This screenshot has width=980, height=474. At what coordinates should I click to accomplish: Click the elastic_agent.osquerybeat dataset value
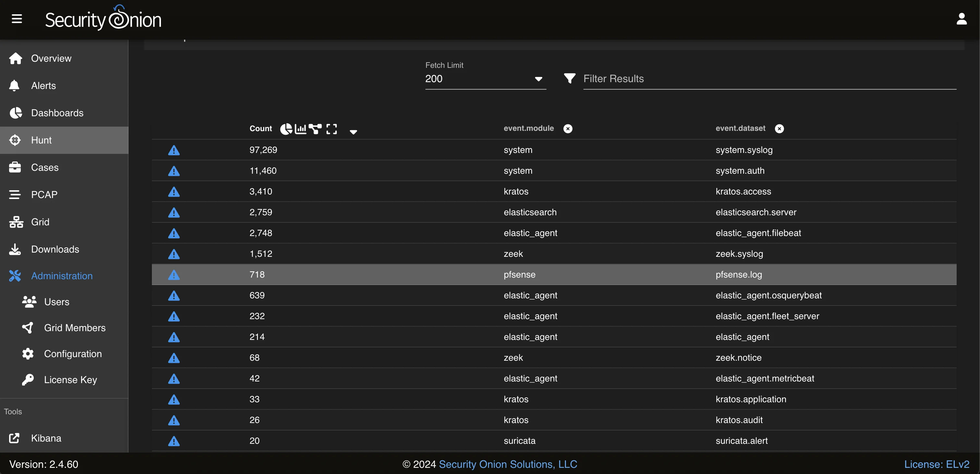768,295
